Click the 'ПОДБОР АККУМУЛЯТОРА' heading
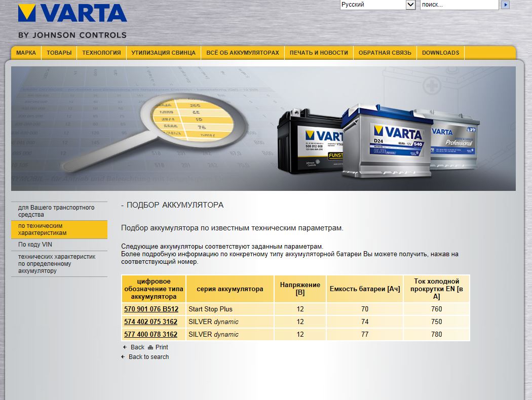Screen dimensions: 532x400 pyautogui.click(x=175, y=205)
